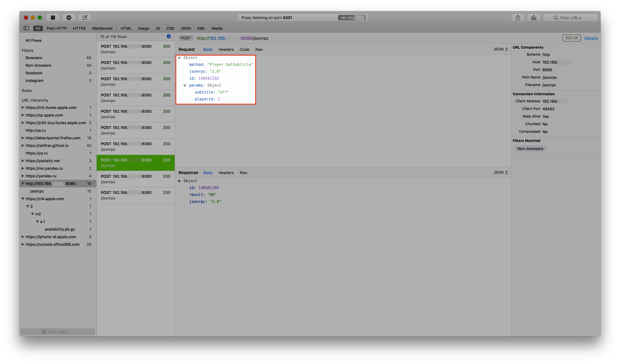Select the CSS content filter
This screenshot has width=620, height=364.
click(170, 28)
